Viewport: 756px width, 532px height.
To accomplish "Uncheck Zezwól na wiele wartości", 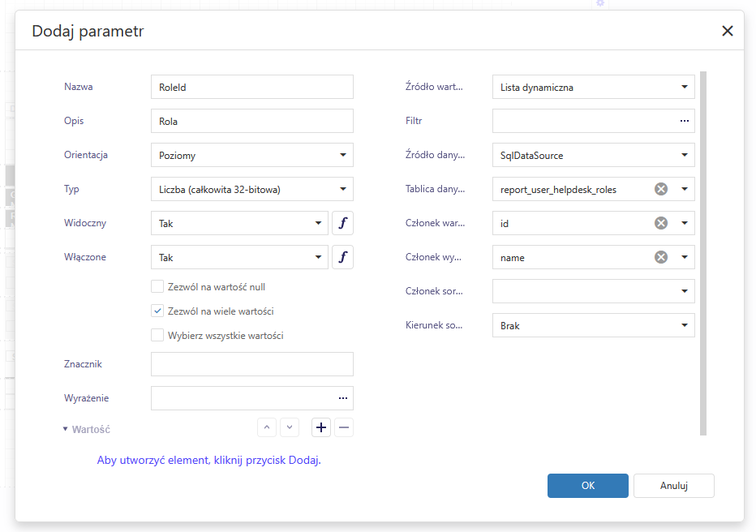I will tap(157, 311).
